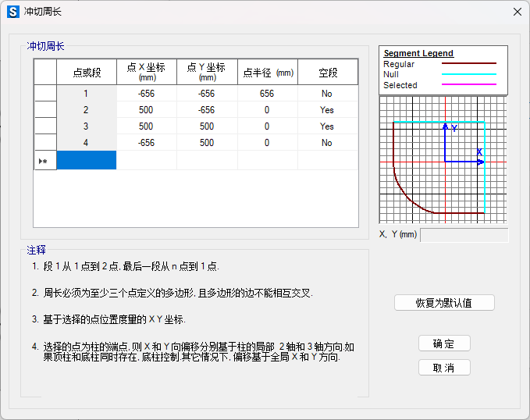The height and width of the screenshot is (420, 530).
Task: Select the new row marker with asterisk
Action: point(45,160)
